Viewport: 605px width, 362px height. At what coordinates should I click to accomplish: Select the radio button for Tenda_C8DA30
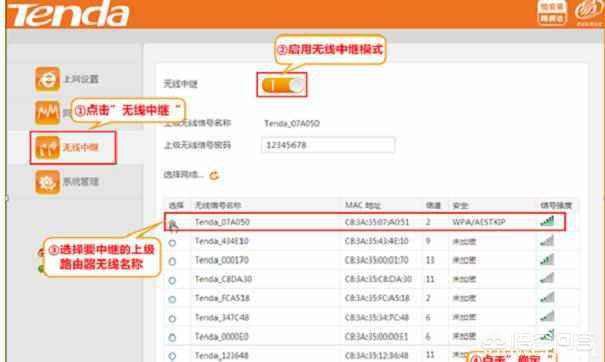coord(172,281)
